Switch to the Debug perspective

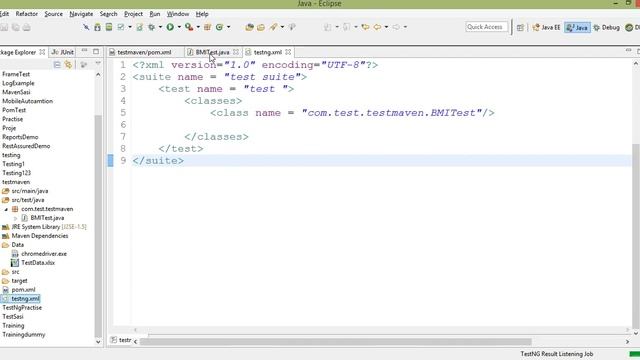(606, 28)
